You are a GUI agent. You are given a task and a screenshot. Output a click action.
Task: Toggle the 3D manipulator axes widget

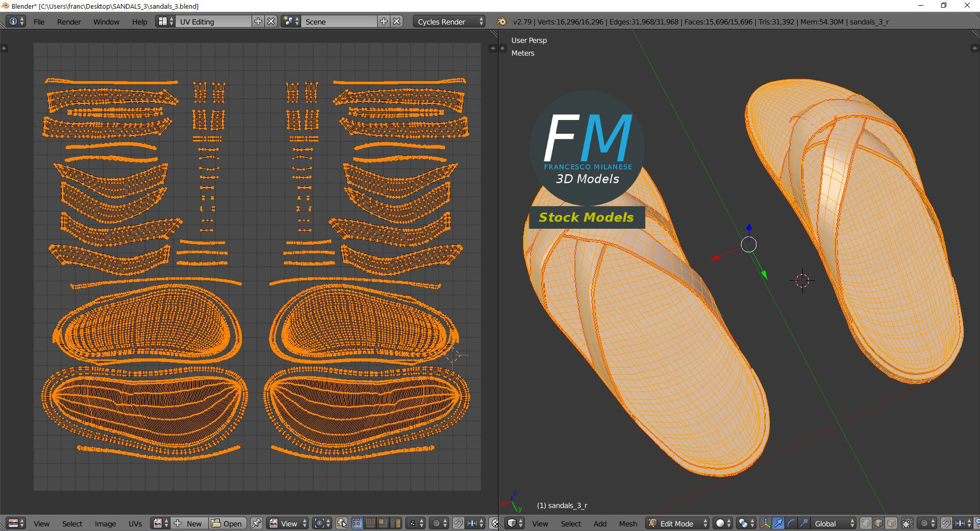point(766,523)
